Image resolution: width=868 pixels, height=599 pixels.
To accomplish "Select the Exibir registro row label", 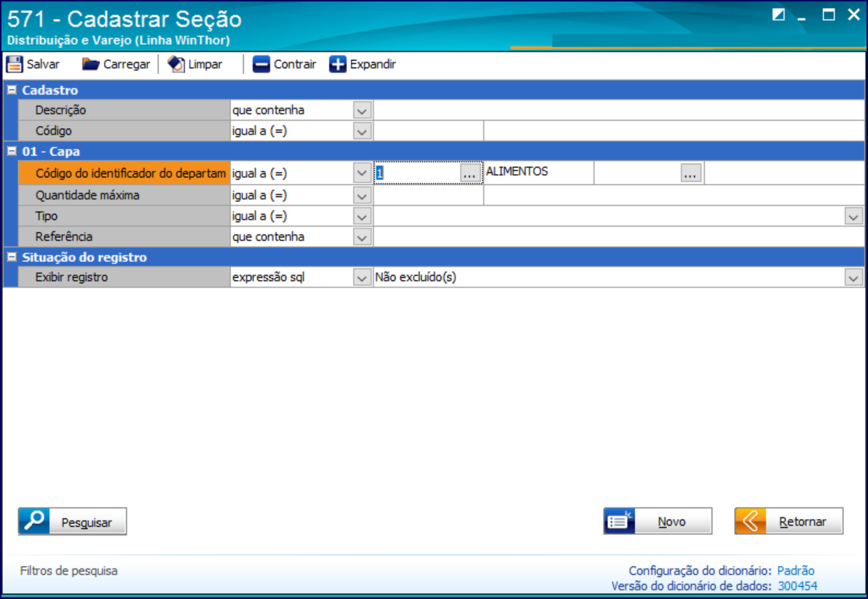I will pos(125,277).
